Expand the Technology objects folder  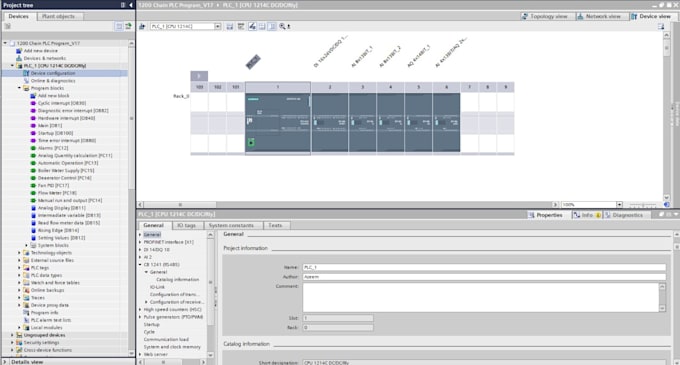click(x=20, y=253)
